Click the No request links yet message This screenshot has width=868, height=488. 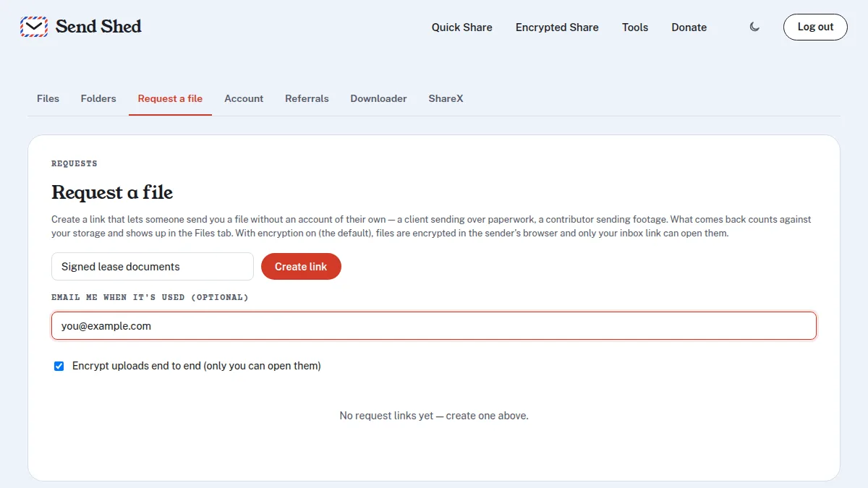click(x=434, y=416)
